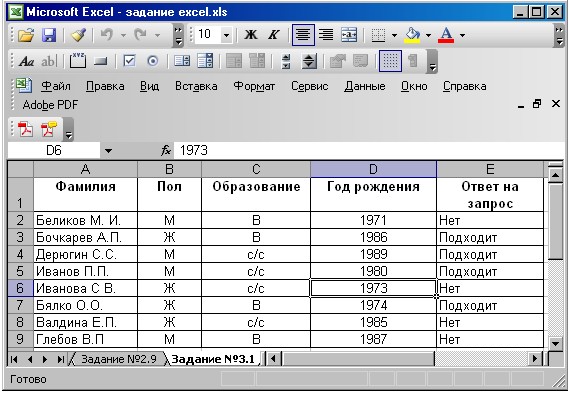Select column D header
Viewport: 568px width, 393px height.
pyautogui.click(x=373, y=169)
